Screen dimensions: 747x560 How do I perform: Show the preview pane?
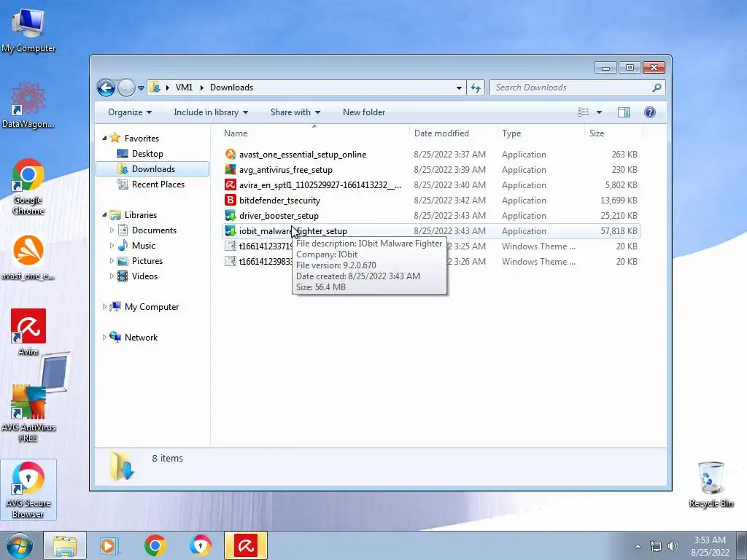[x=623, y=112]
